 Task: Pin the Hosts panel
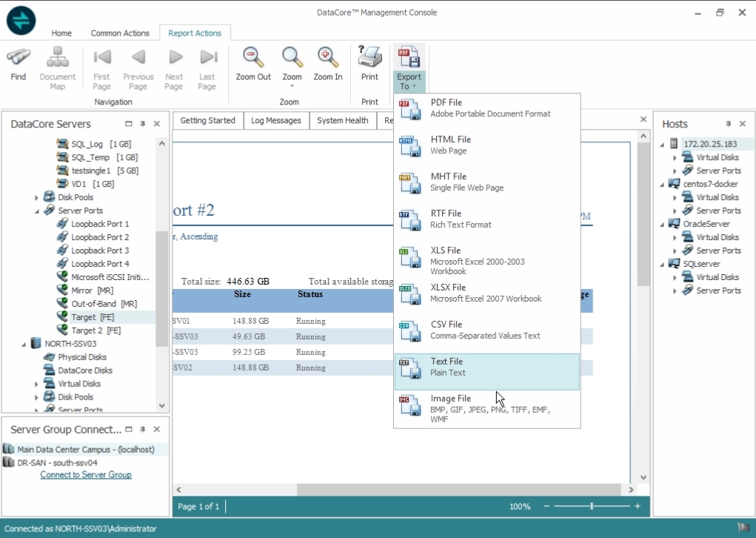728,124
